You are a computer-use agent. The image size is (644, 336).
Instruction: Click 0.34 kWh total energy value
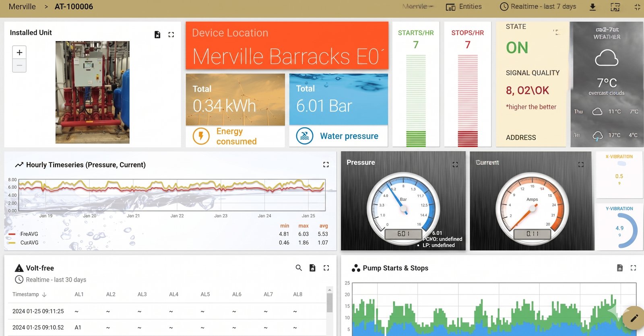coord(224,106)
